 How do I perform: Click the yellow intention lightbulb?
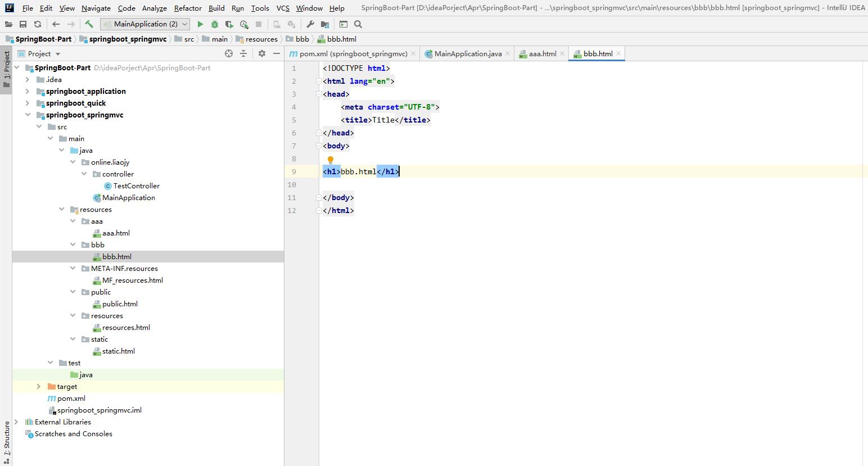pos(331,160)
